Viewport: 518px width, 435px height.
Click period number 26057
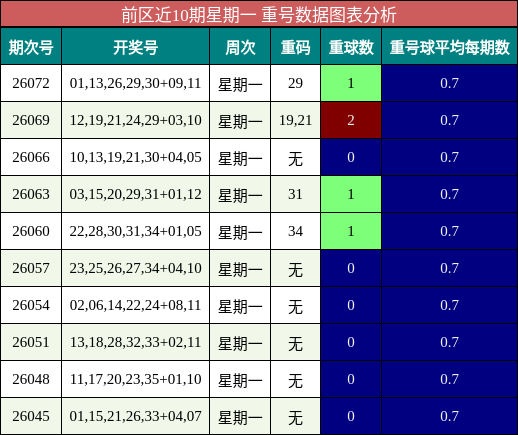coord(31,268)
